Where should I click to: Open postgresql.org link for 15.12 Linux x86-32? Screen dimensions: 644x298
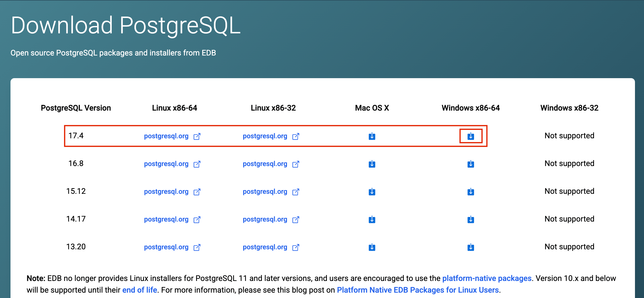pyautogui.click(x=265, y=192)
